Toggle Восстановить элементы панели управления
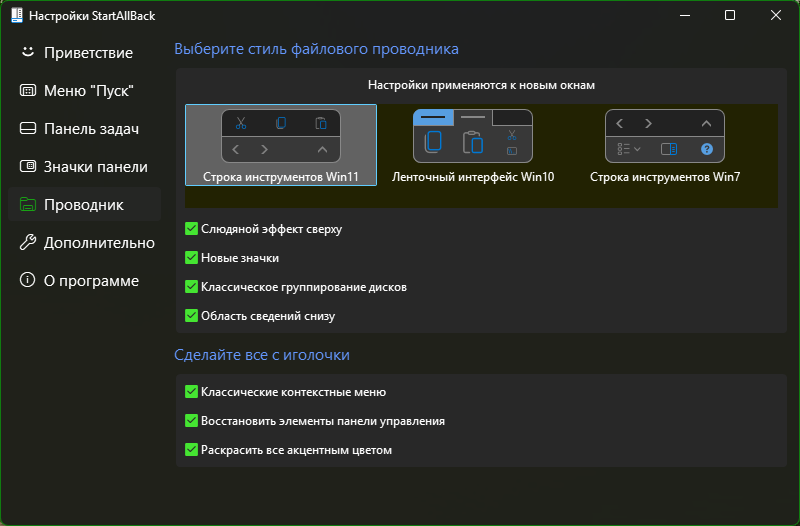800x526 pixels. 191,421
